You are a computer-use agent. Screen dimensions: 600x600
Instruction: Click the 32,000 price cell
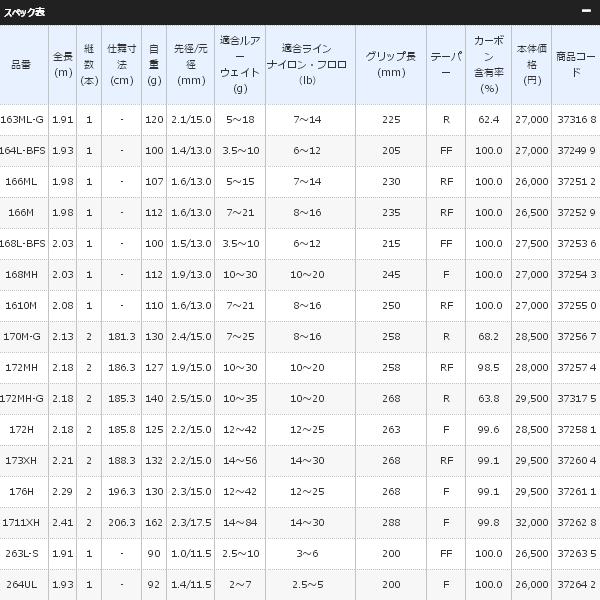point(531,522)
